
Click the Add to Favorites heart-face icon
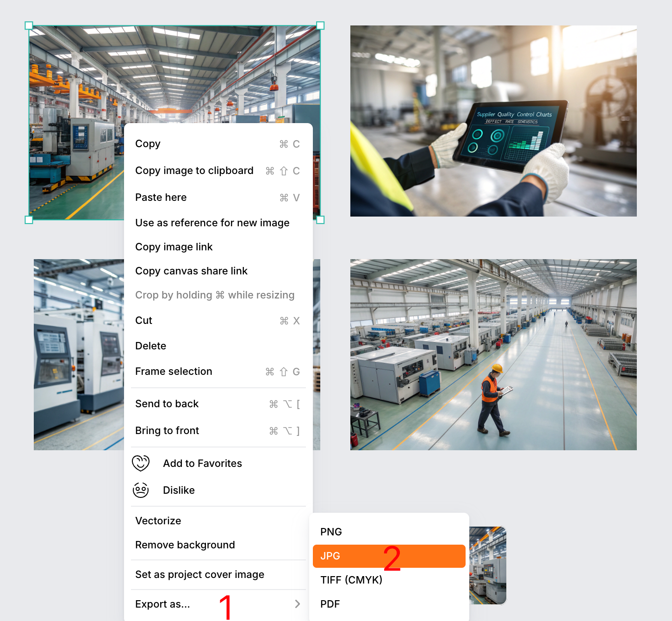click(141, 463)
